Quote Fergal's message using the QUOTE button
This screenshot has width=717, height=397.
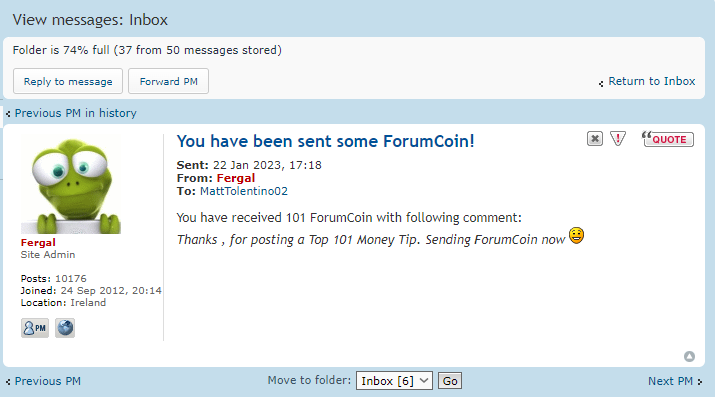point(668,139)
